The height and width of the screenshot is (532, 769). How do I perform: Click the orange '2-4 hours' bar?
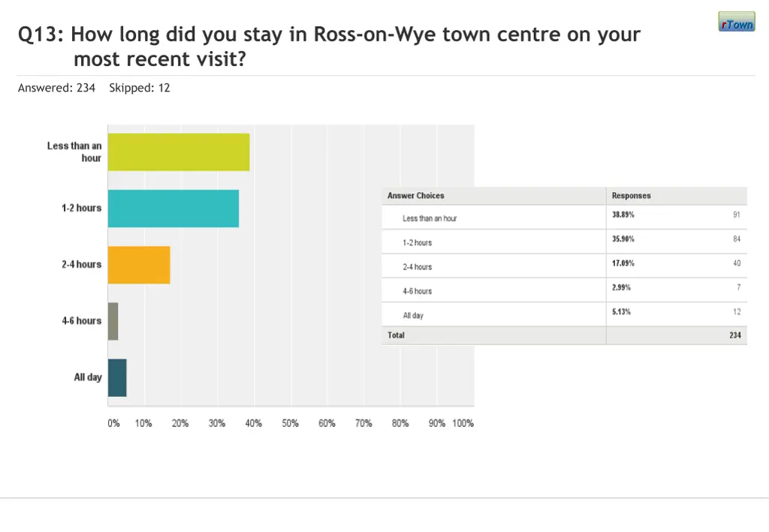[139, 265]
